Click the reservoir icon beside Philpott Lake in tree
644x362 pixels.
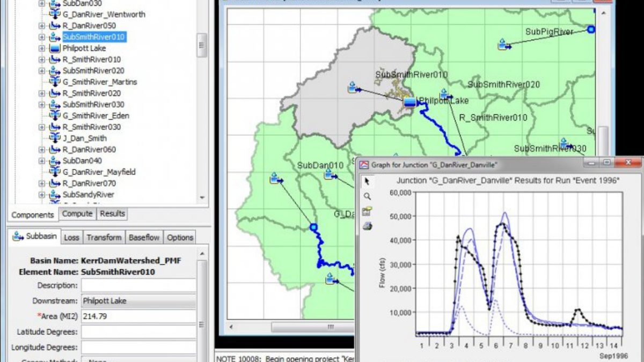55,48
